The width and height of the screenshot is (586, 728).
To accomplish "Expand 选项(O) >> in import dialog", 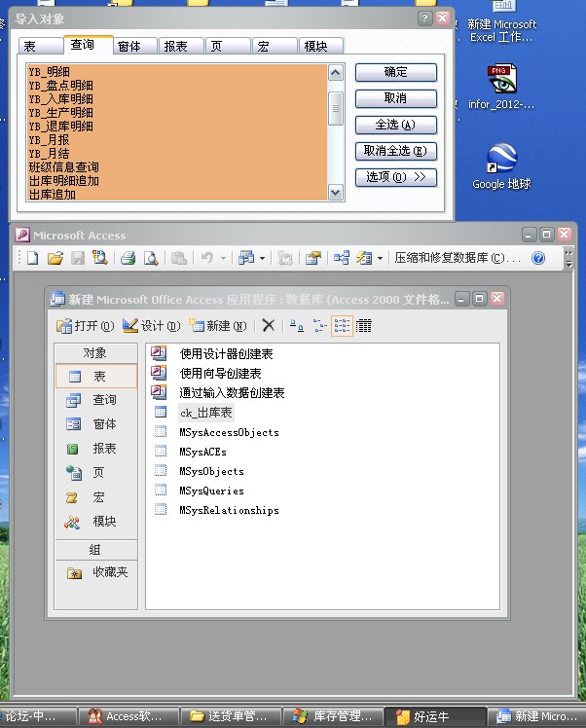I will tap(395, 177).
